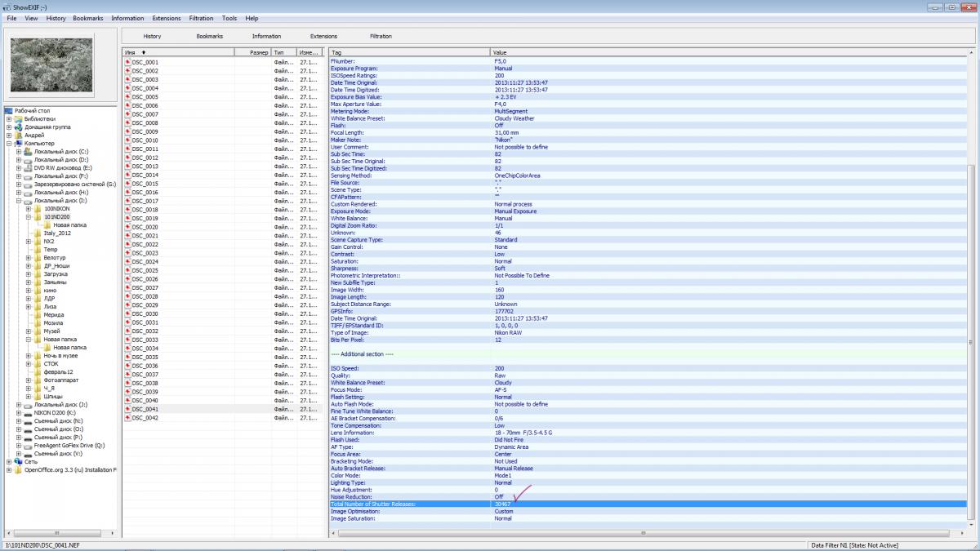Screen dimensions: 980x551
Task: Click the NIKON D200 (K:) drive icon
Action: (x=28, y=412)
